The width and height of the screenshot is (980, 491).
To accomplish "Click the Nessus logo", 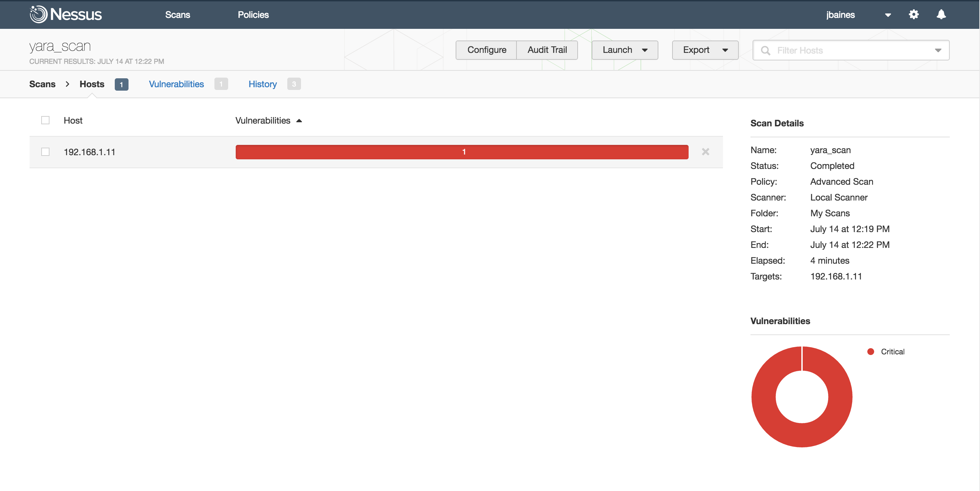I will click(66, 14).
